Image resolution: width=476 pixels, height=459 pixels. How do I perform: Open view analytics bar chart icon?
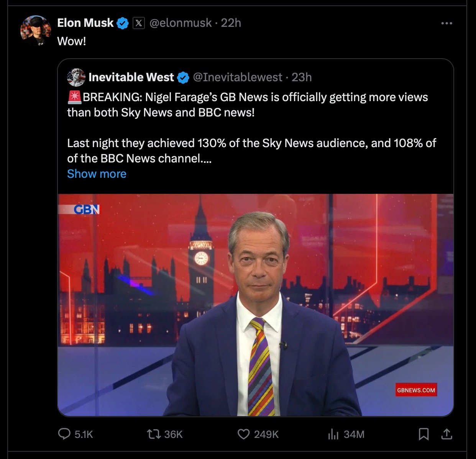pos(333,434)
